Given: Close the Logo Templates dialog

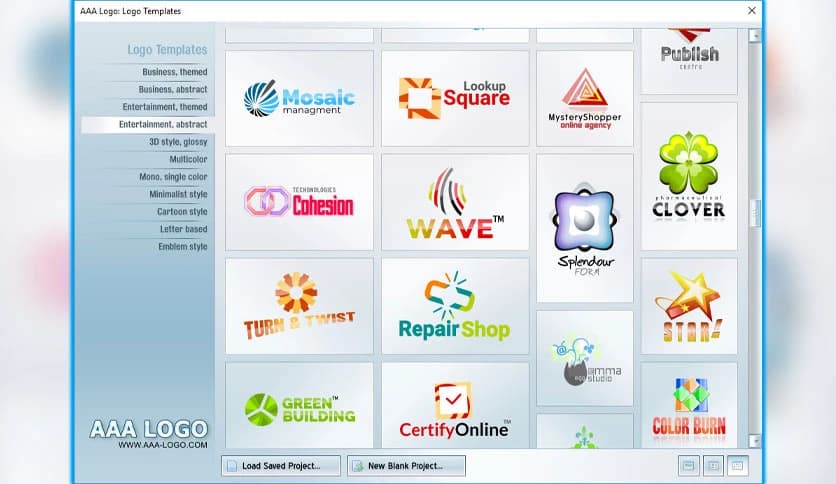Looking at the screenshot, I should [752, 11].
